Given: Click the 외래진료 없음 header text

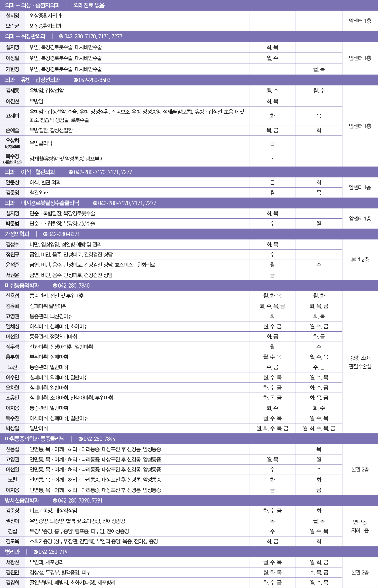Looking at the screenshot, I should point(89,5).
